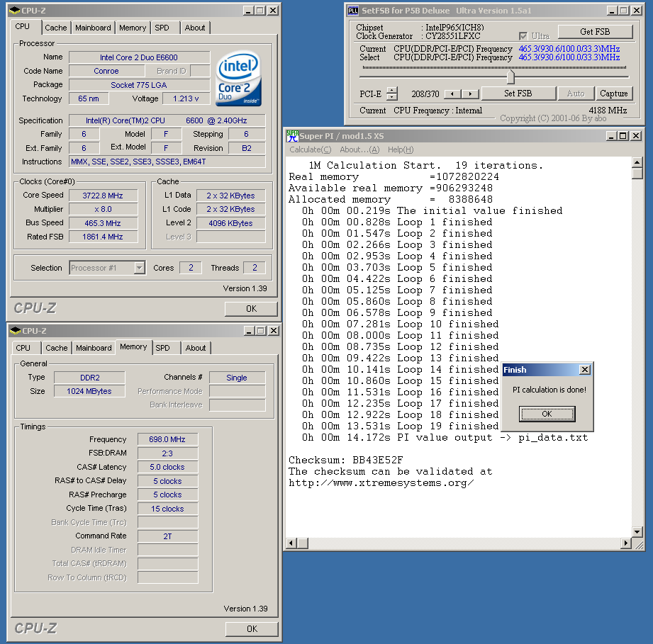This screenshot has height=644, width=653.
Task: Open Help menu in Super PI
Action: (401, 149)
